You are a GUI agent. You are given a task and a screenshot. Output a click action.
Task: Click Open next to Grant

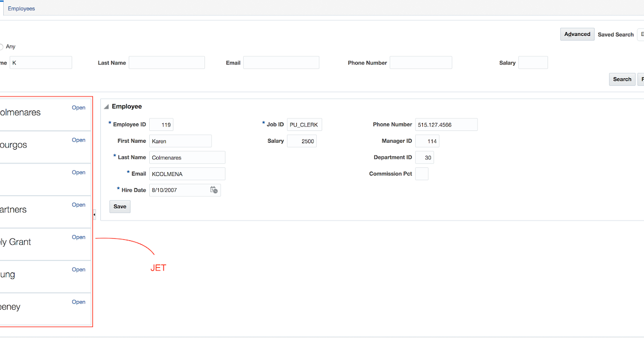click(78, 237)
